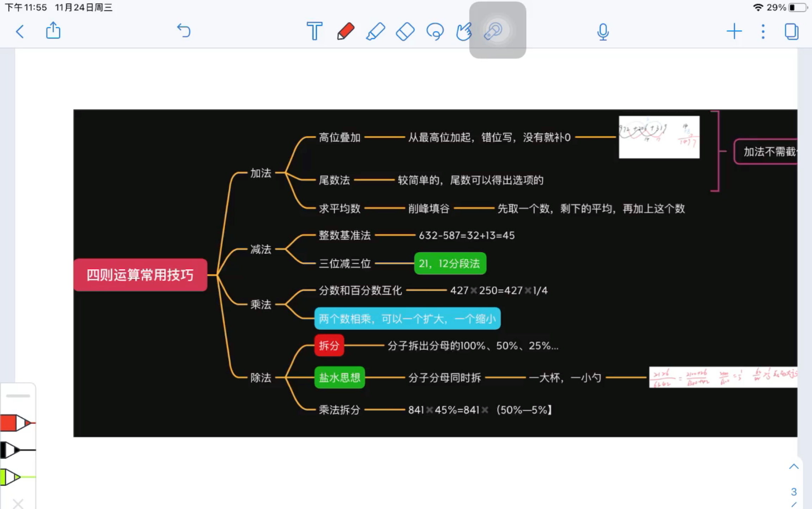Screen dimensions: 812x509
Task: Select the Highlighter tool
Action: [375, 31]
